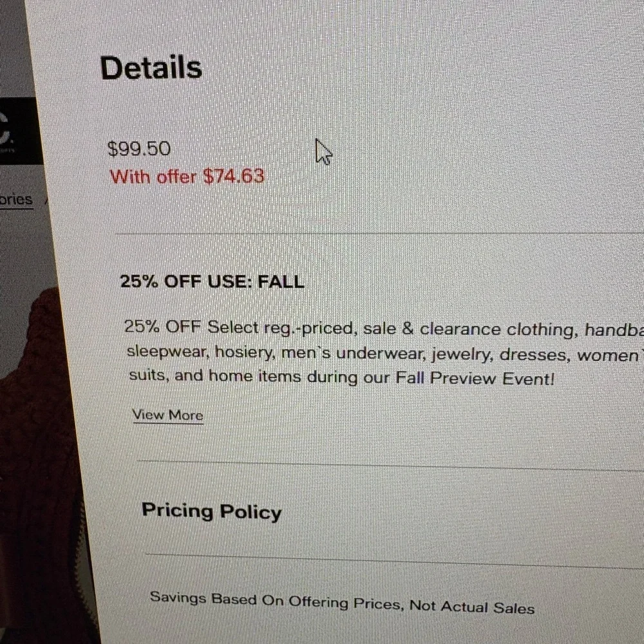Click the "View More" link
Screen dimensions: 644x644
point(167,415)
